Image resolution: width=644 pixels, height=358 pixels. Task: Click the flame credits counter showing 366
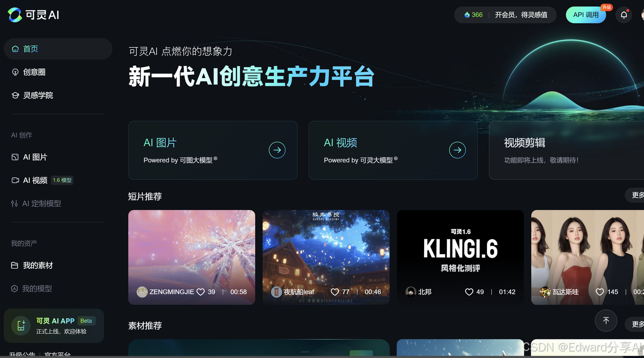[x=473, y=15]
